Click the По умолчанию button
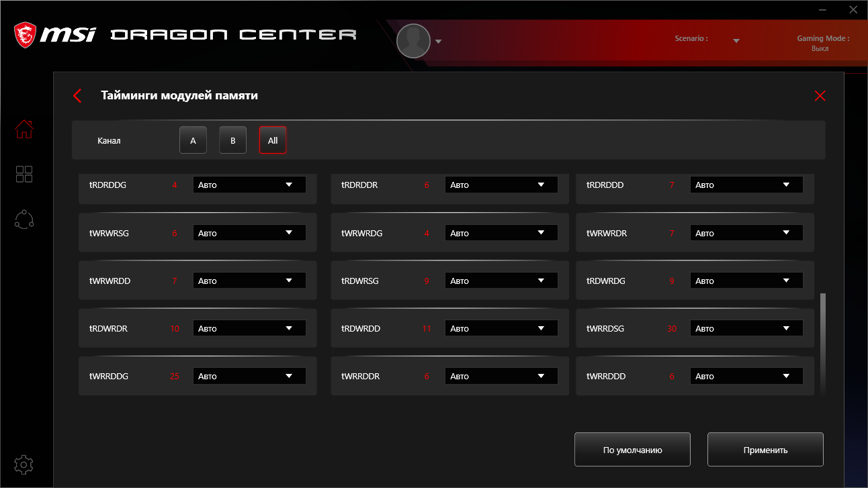This screenshot has width=868, height=488. coord(632,450)
